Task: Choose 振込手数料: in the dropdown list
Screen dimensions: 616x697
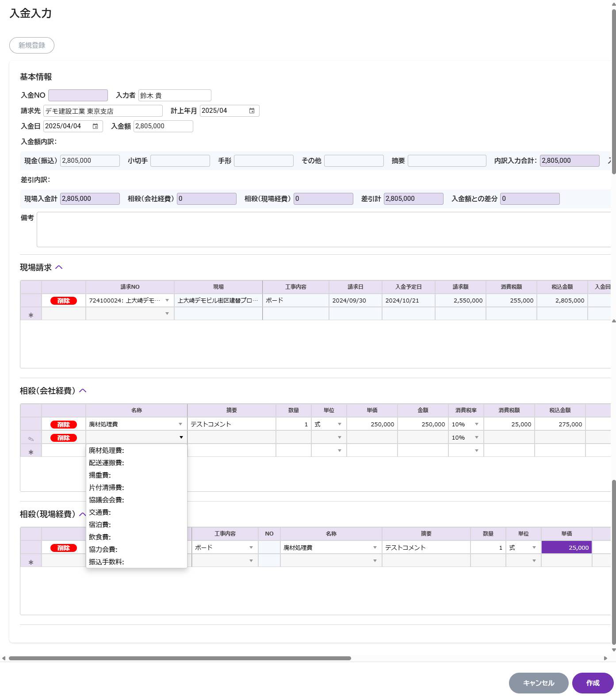Action: pyautogui.click(x=137, y=562)
